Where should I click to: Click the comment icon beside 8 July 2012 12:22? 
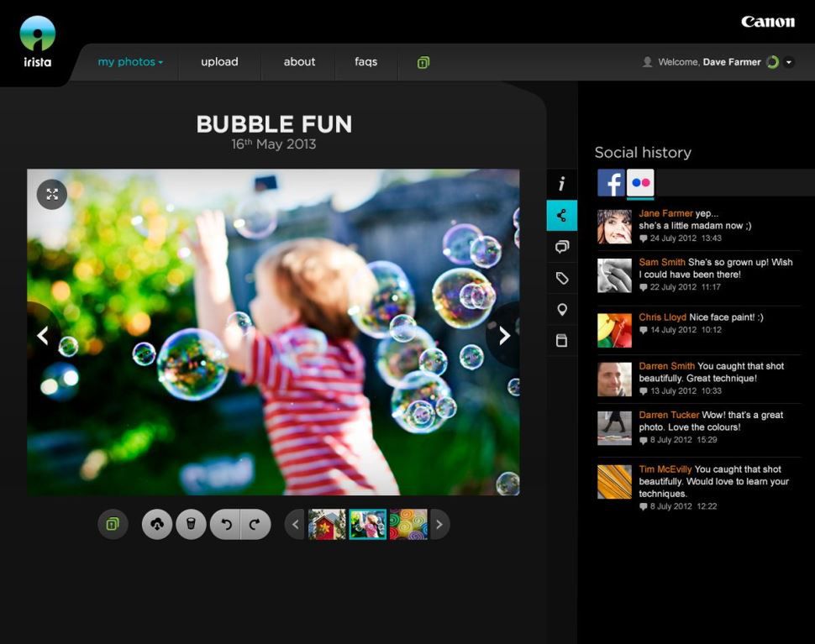pos(643,507)
